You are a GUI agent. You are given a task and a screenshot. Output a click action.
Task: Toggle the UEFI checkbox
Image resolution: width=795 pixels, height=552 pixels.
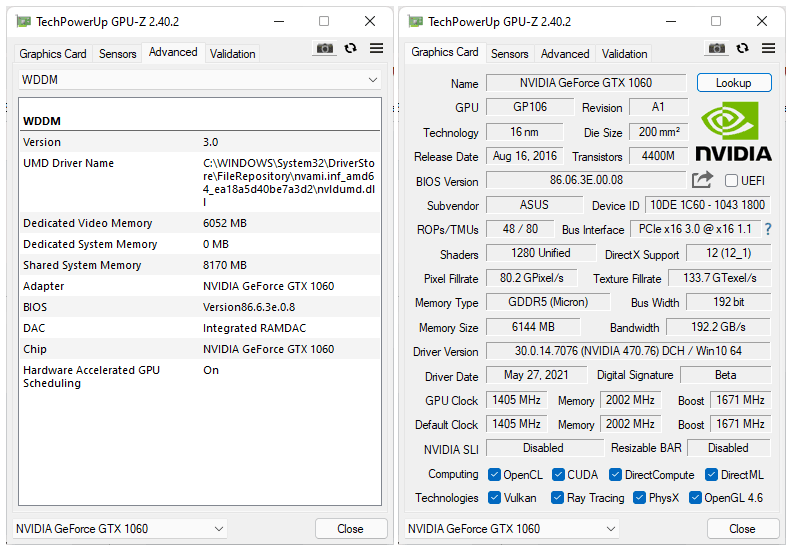coord(732,181)
